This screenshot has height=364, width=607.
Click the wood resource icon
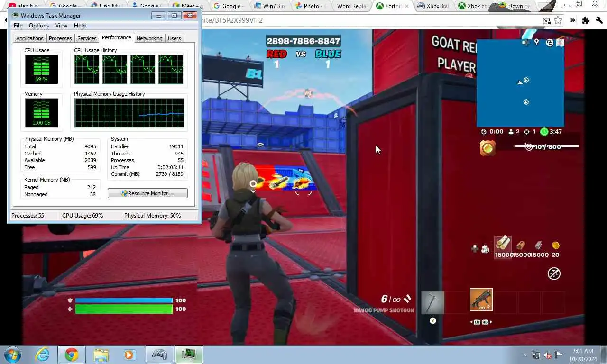pos(503,243)
